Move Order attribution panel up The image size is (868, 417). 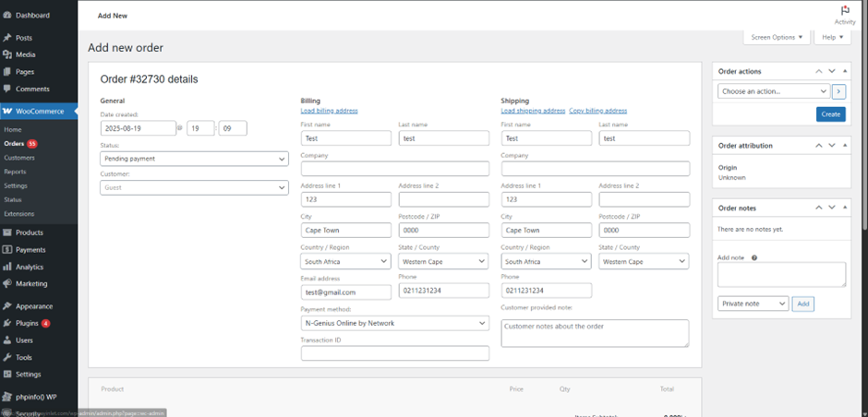click(x=819, y=146)
